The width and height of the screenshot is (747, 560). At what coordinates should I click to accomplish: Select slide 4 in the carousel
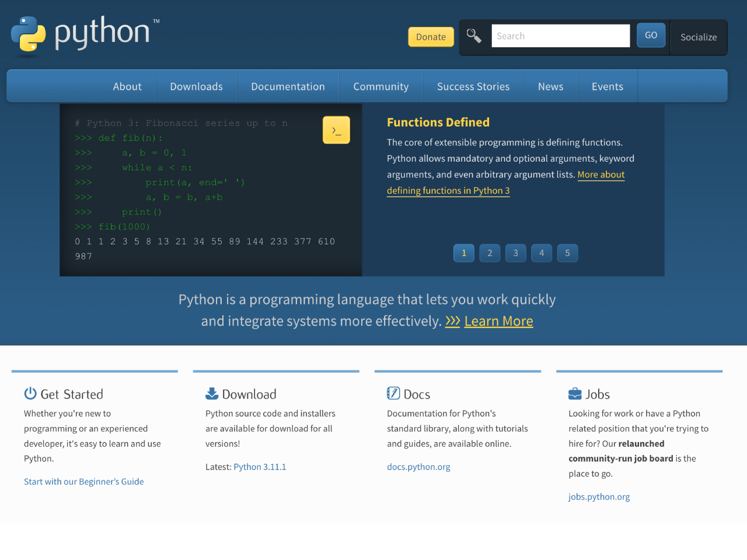542,253
